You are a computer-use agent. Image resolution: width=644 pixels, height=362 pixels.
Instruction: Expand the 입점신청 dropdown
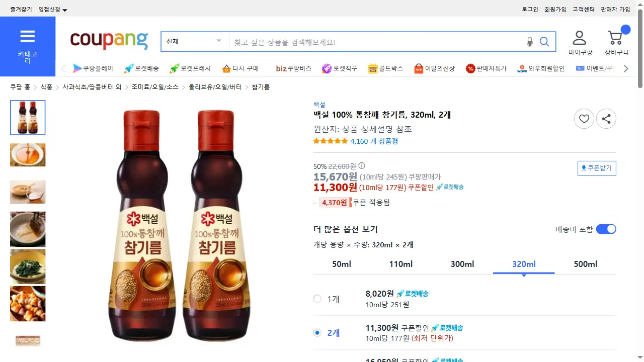(53, 10)
